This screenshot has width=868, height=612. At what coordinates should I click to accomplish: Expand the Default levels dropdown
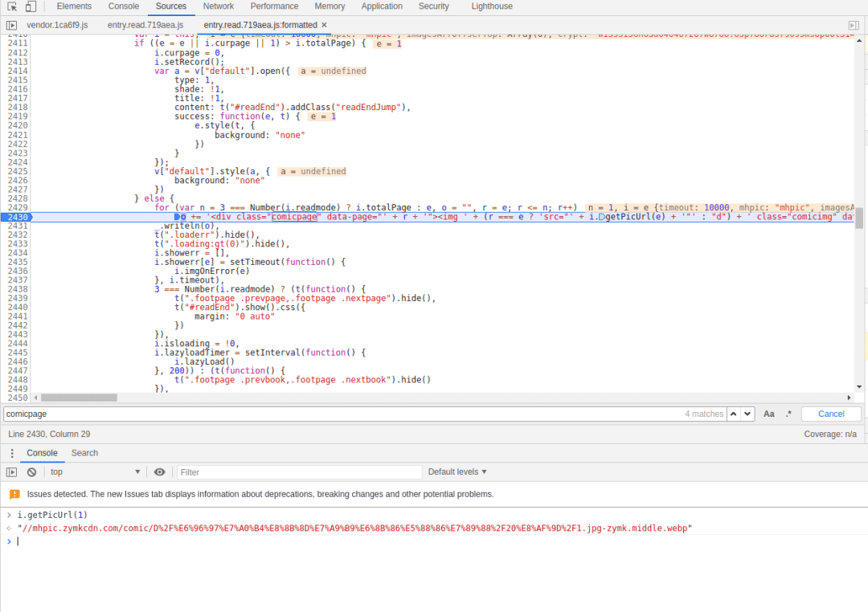457,472
